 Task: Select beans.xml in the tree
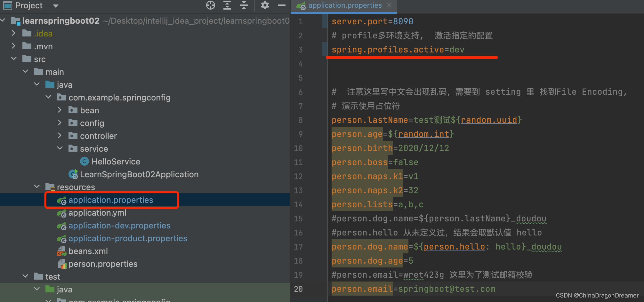(88, 251)
